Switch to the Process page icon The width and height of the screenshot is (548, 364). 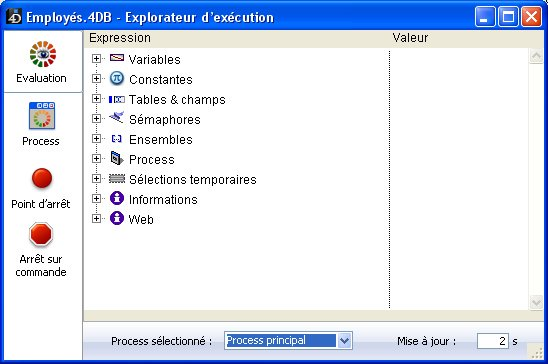(x=42, y=116)
